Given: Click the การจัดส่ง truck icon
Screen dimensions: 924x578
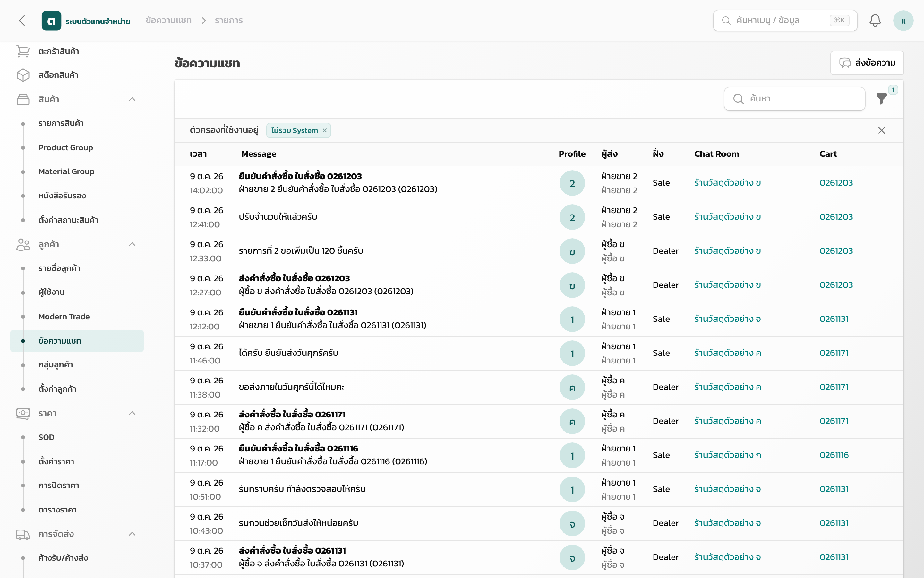Looking at the screenshot, I should (23, 534).
